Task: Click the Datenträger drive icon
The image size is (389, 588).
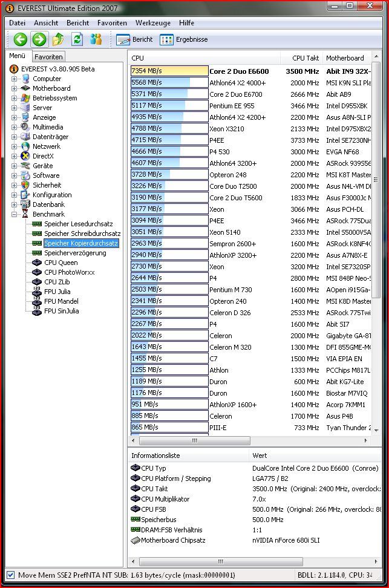Action: click(25, 137)
